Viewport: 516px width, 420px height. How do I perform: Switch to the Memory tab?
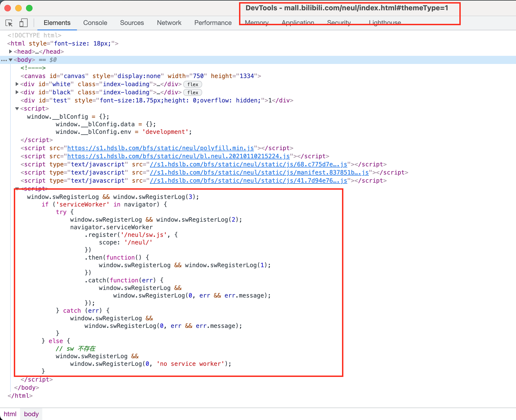(257, 23)
